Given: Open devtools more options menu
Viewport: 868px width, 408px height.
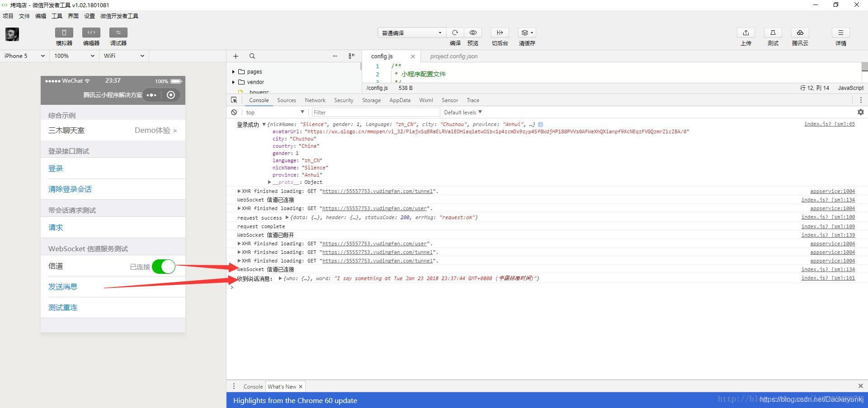Looking at the screenshot, I should coord(861,100).
